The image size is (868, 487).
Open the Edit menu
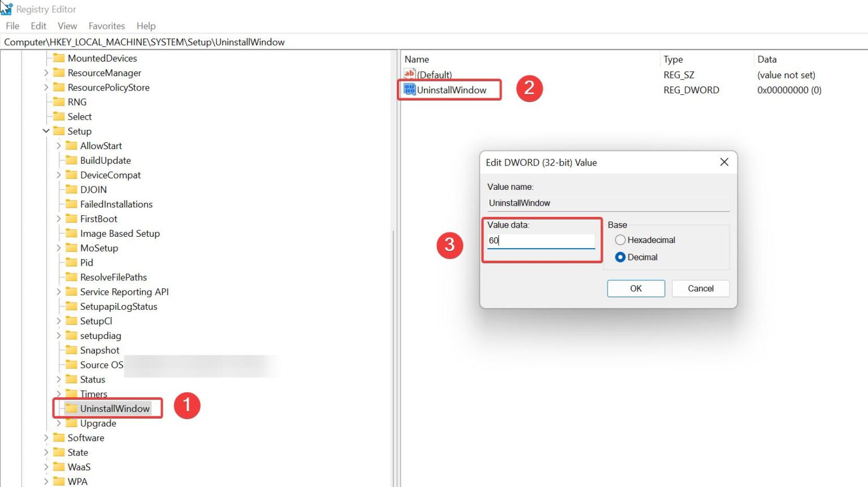[38, 25]
